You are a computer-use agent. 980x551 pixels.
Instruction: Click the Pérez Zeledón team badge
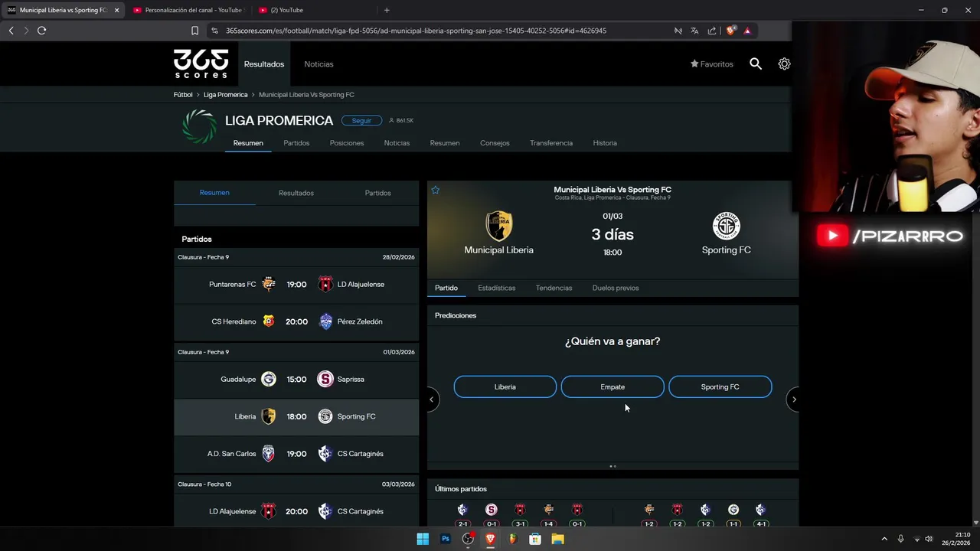[325, 321]
